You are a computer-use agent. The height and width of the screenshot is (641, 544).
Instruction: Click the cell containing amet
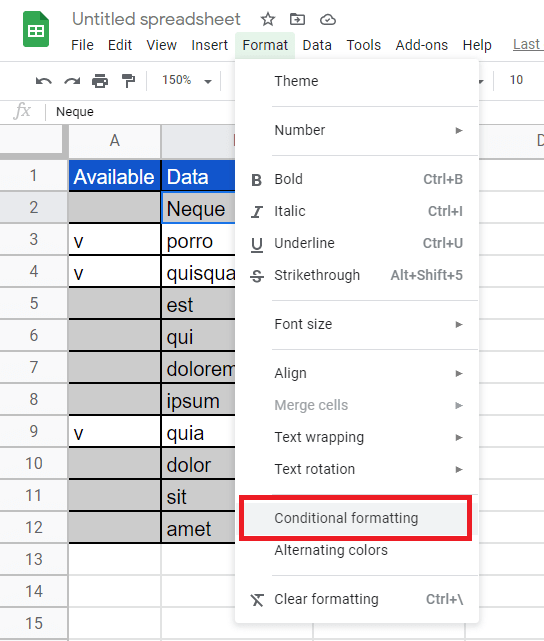[199, 528]
